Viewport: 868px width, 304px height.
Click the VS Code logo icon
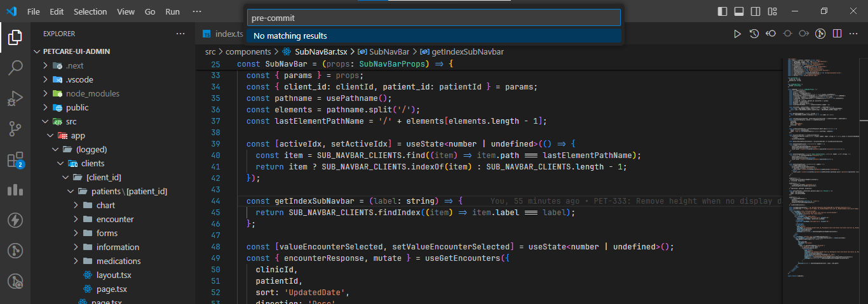pos(11,11)
